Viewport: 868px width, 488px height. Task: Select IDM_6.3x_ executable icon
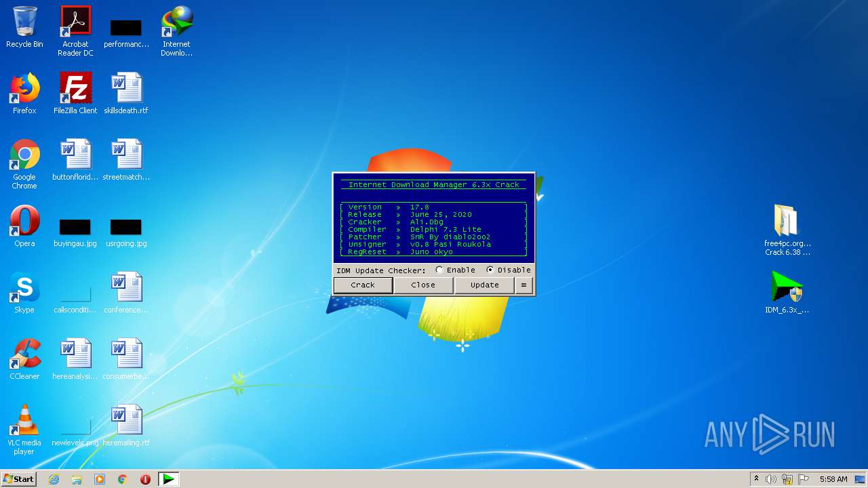click(x=787, y=293)
